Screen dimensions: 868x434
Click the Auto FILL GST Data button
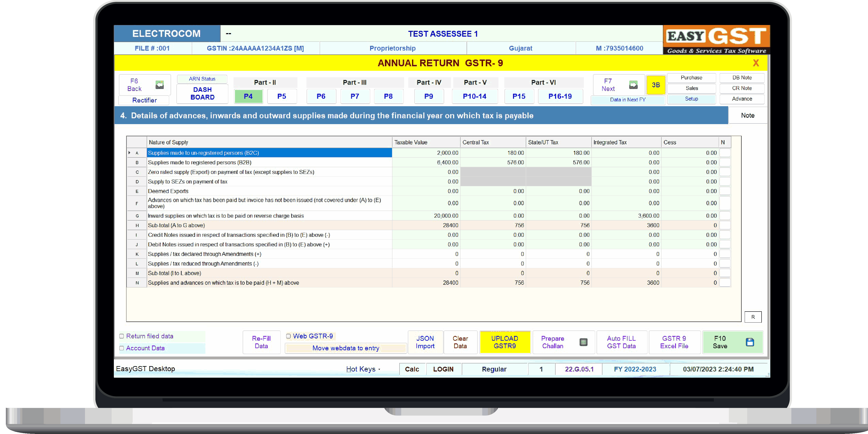pos(621,342)
